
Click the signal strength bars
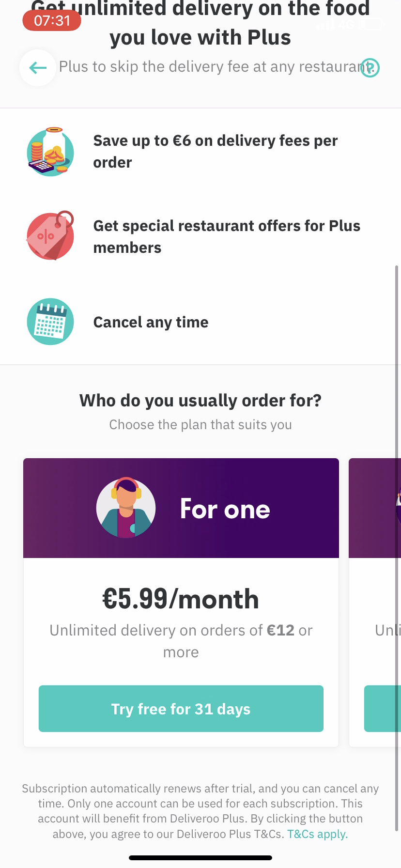[x=326, y=24]
